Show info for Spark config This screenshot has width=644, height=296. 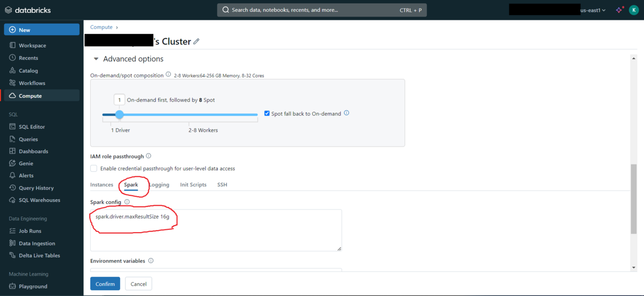127,202
